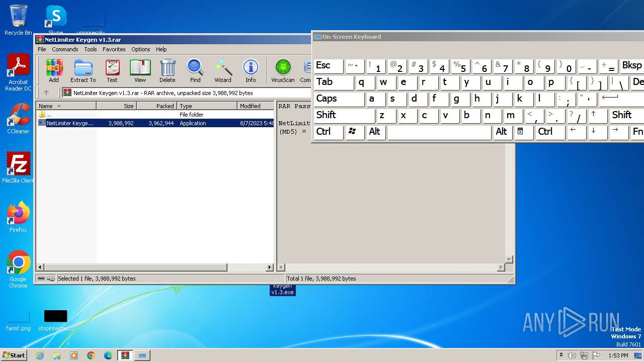Click the Find magnifier icon
Image resolution: width=644 pixels, height=362 pixels.
[x=195, y=70]
